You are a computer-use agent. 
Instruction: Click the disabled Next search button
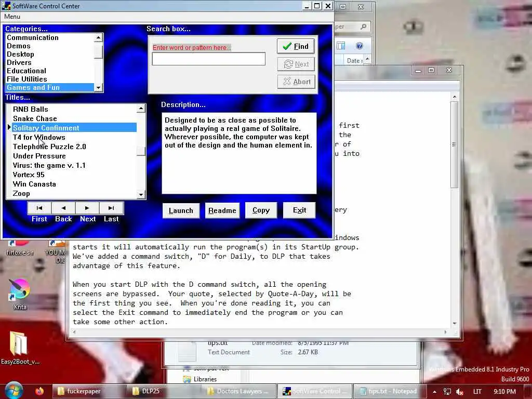[x=296, y=64]
